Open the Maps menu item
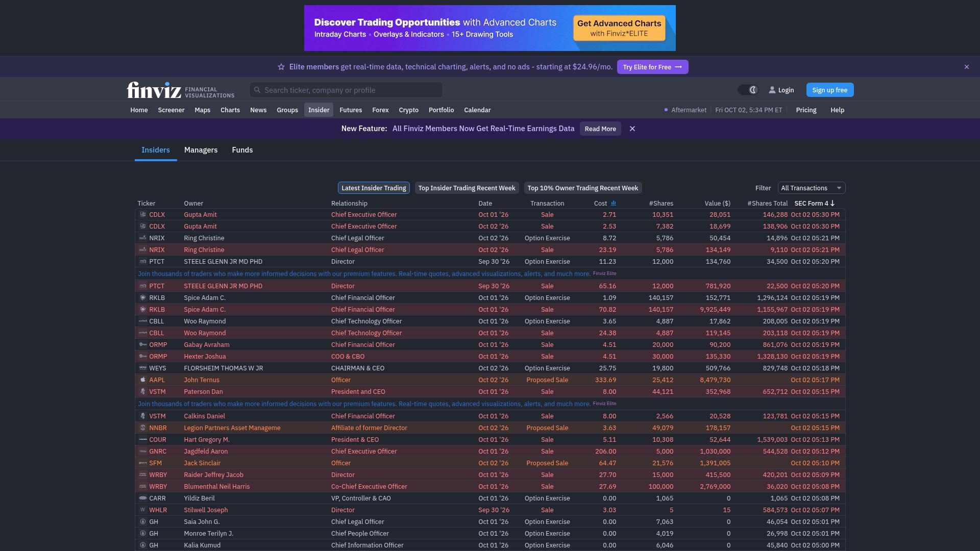Image resolution: width=980 pixels, height=551 pixels. (202, 110)
